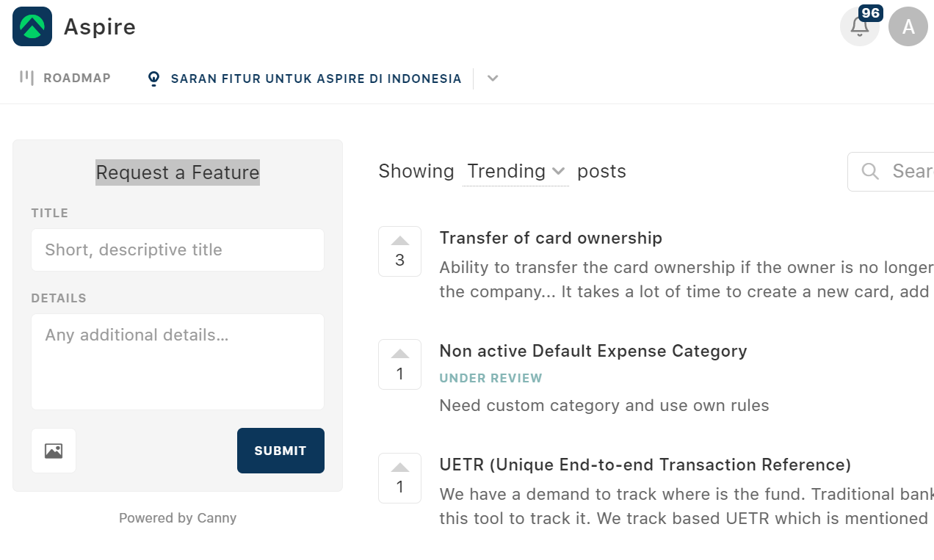Click the 96 unread notifications badge
Viewport: 934px width, 560px height.
[870, 13]
